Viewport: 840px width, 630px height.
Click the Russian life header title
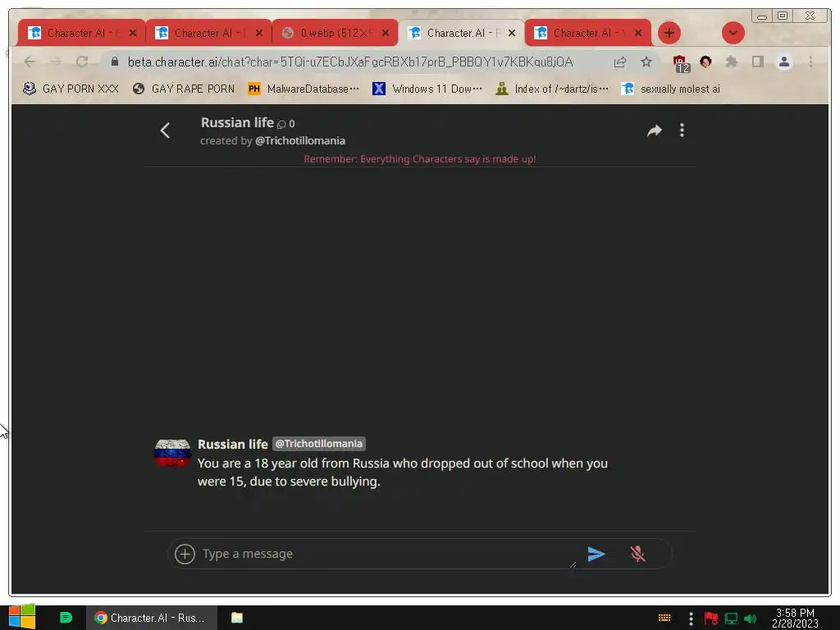pyautogui.click(x=237, y=123)
